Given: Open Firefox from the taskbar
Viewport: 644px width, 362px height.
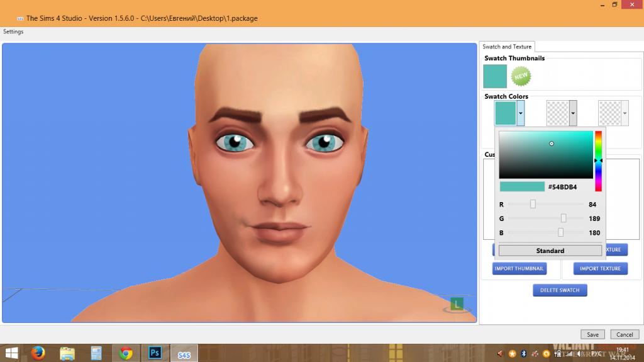Looking at the screenshot, I should pyautogui.click(x=38, y=353).
